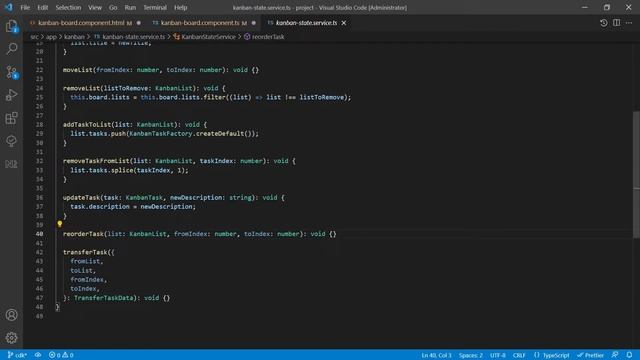Click addTaskToList method name on line 28
The height and width of the screenshot is (360, 640).
tap(87, 124)
